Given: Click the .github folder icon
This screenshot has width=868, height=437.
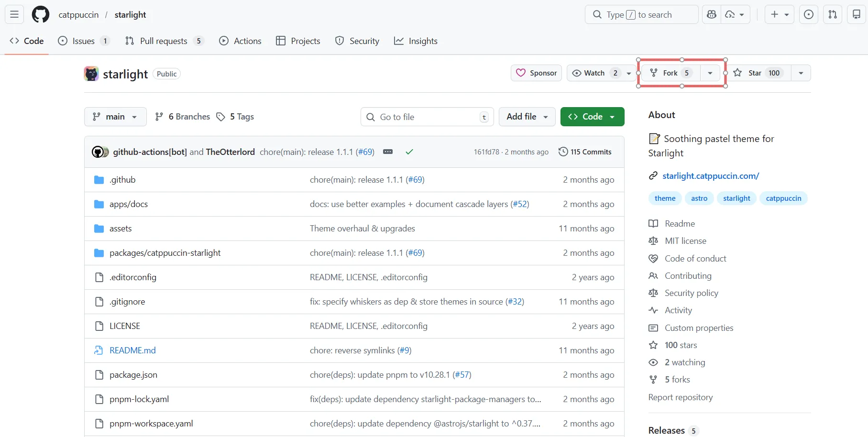Looking at the screenshot, I should pos(99,180).
